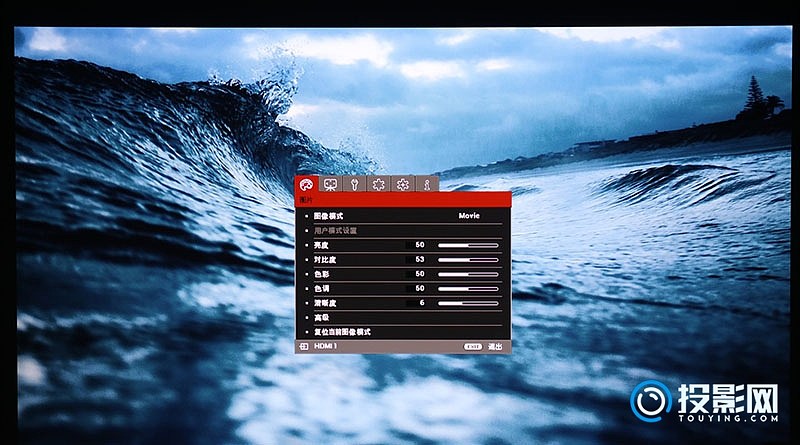
Task: Select the 色彩 color row label
Action: coord(321,274)
